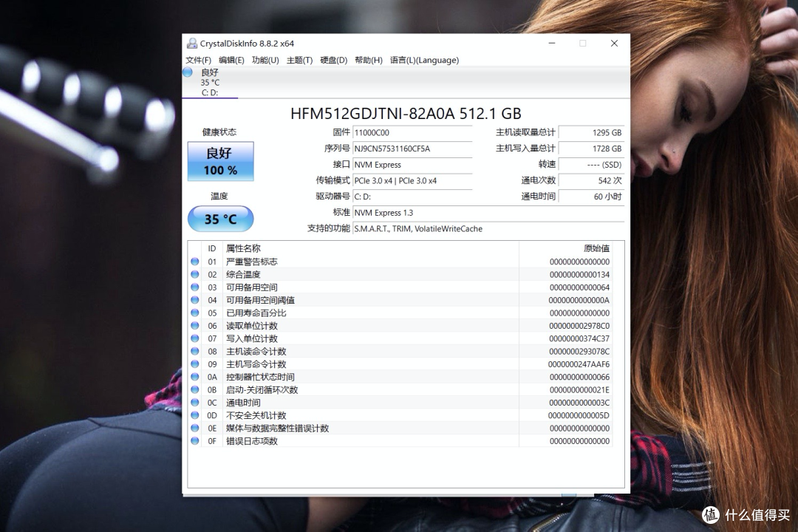
Task: Click raw value 000000293078C
Action: (x=579, y=351)
